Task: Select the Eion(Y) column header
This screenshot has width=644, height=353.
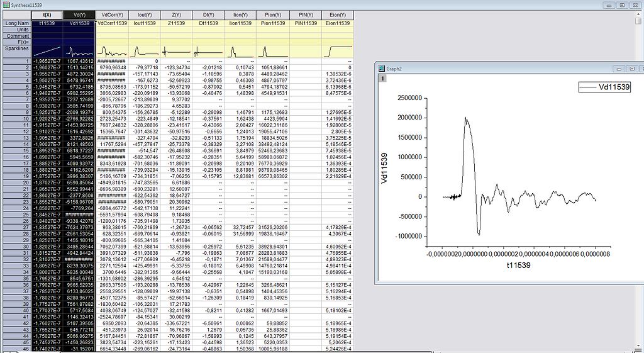Action: point(337,14)
